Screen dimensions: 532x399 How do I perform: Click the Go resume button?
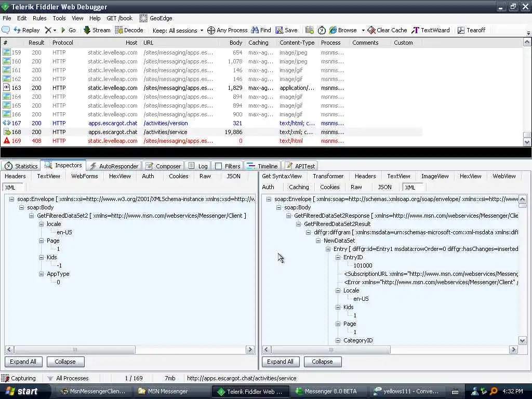click(69, 30)
